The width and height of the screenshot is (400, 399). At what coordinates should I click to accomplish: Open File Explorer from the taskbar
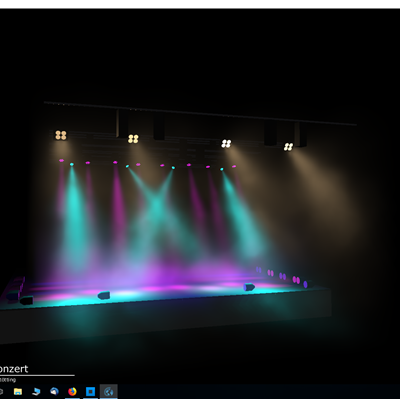coord(18,391)
